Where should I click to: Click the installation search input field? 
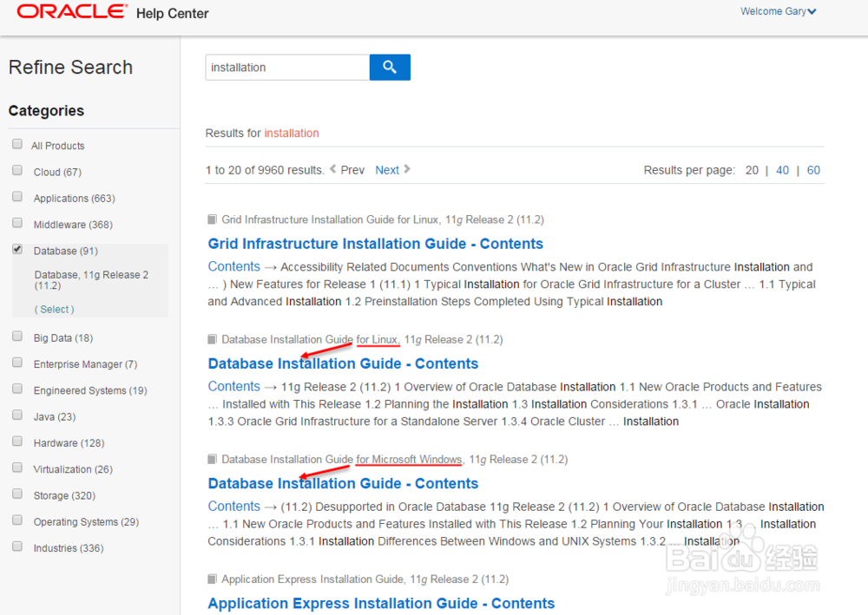coord(287,68)
